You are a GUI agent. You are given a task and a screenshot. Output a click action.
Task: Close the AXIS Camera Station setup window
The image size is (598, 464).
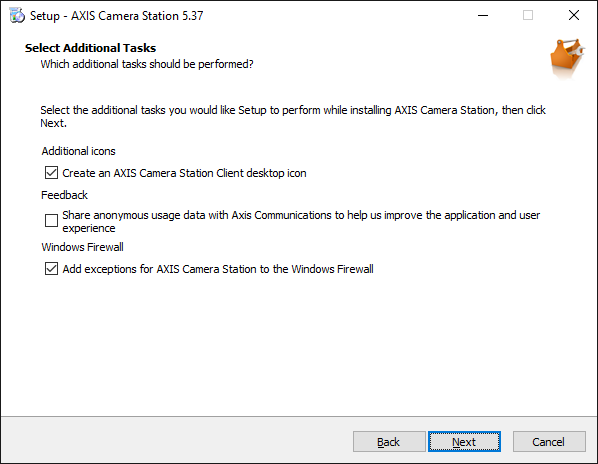click(574, 16)
